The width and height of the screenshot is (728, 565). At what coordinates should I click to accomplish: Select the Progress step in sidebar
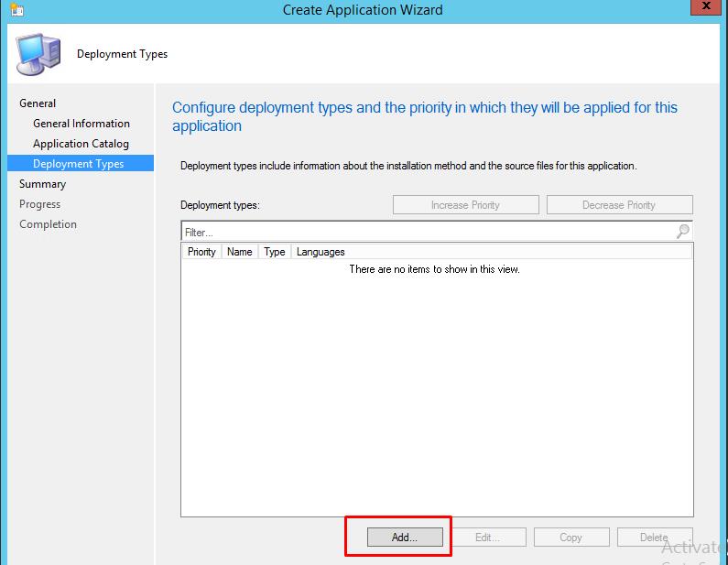(39, 204)
